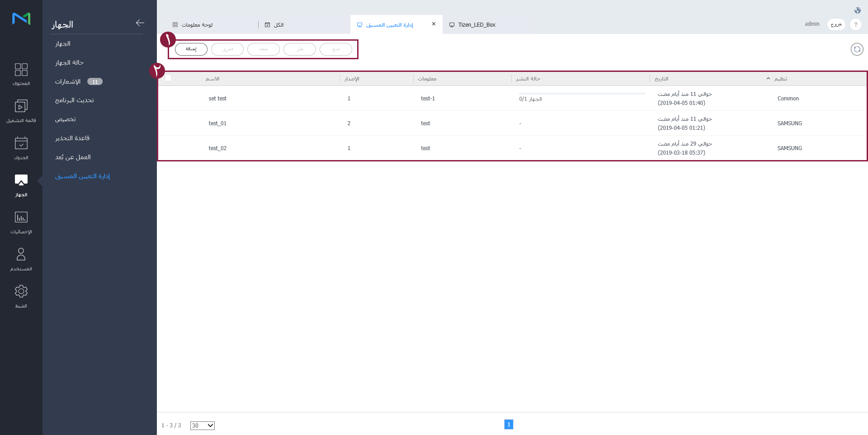Click the refresh icon above the table
The image size is (868, 435).
point(857,49)
